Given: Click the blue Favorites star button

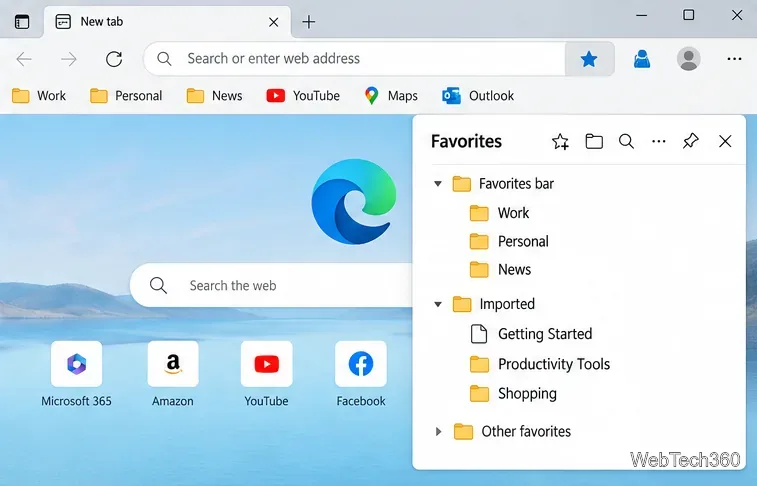Looking at the screenshot, I should pyautogui.click(x=589, y=59).
